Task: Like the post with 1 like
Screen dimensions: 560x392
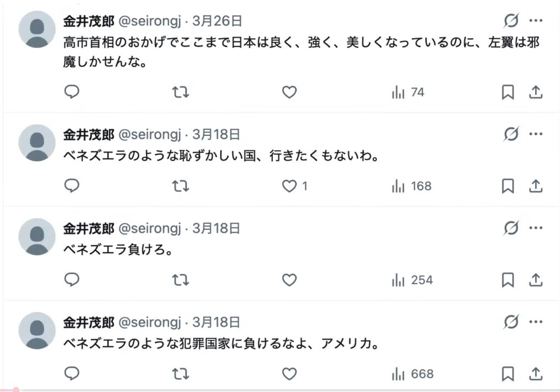Action: click(x=289, y=187)
